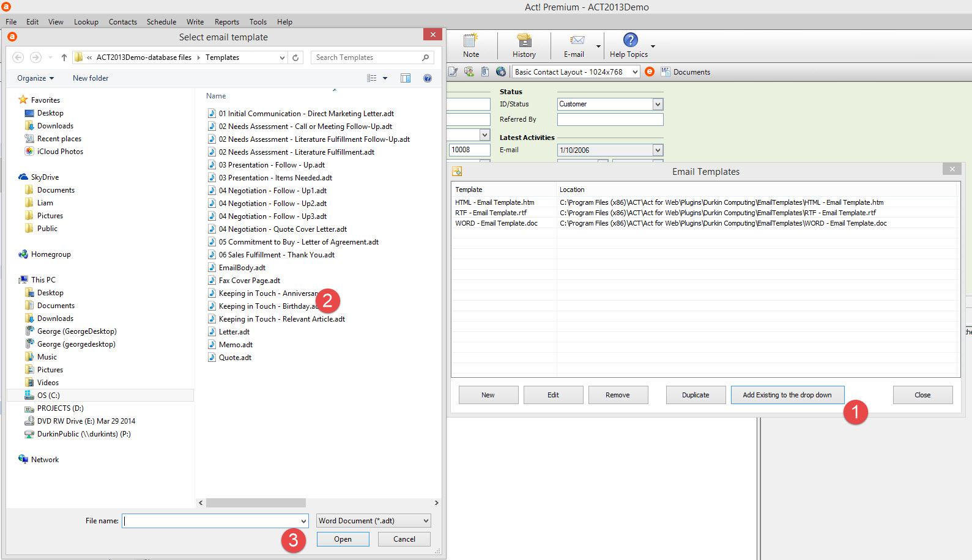Click the Template column header
Screen dimensions: 972x560
(504, 190)
